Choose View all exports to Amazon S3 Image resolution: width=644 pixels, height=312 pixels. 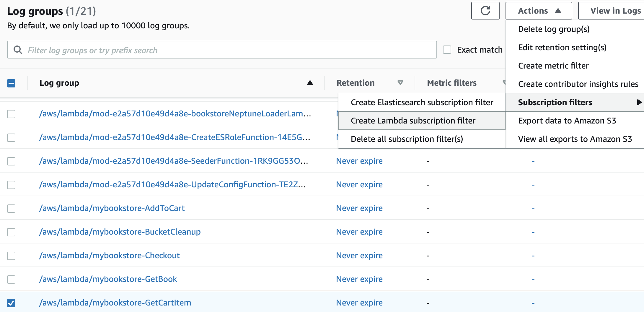(575, 139)
